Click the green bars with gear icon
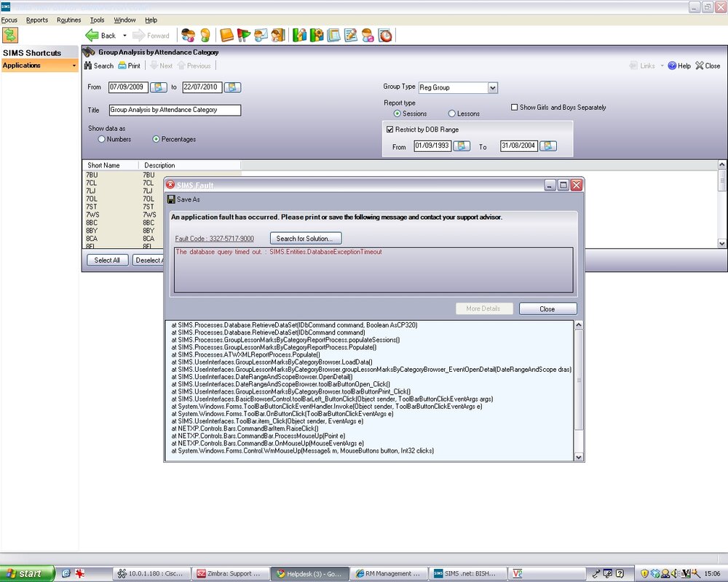 tap(317, 35)
